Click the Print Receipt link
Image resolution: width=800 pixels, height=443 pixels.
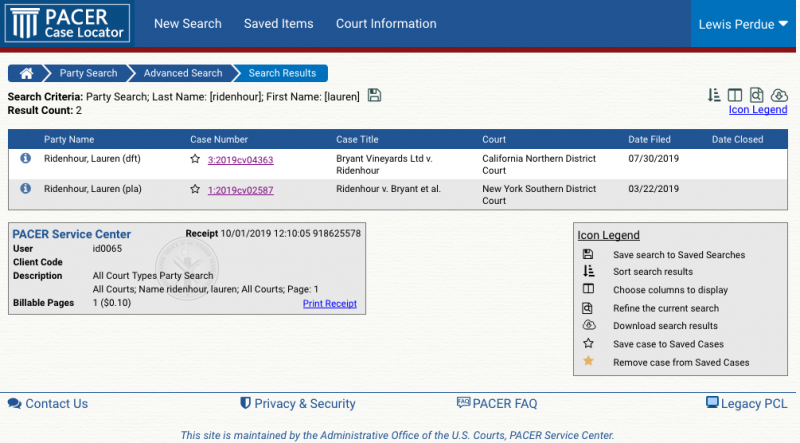point(330,303)
